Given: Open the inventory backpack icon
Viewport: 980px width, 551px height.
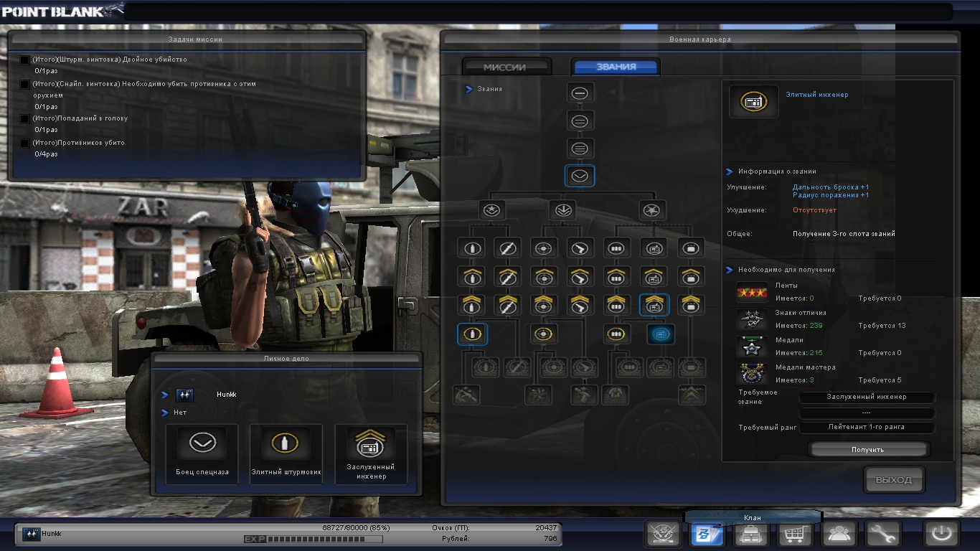Looking at the screenshot, I should coord(750,534).
